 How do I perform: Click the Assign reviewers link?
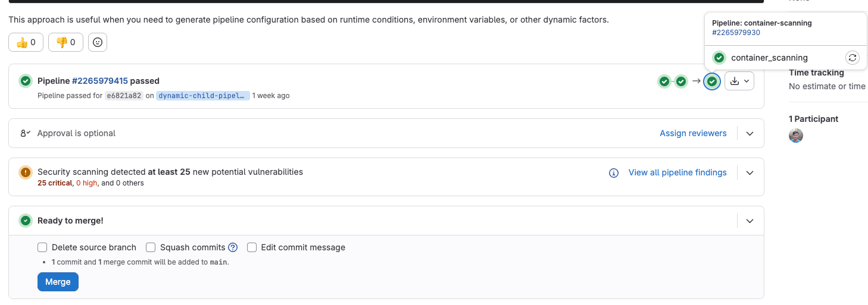pyautogui.click(x=693, y=133)
